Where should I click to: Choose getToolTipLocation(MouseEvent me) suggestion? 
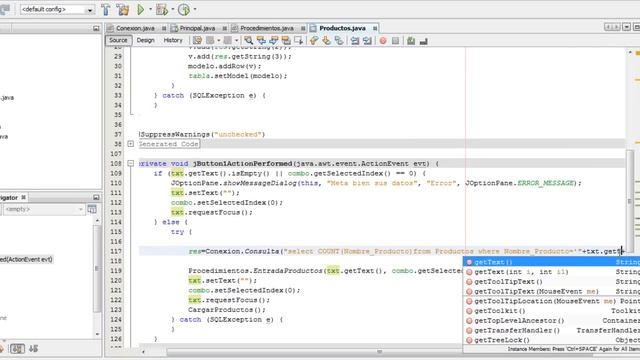click(x=551, y=301)
